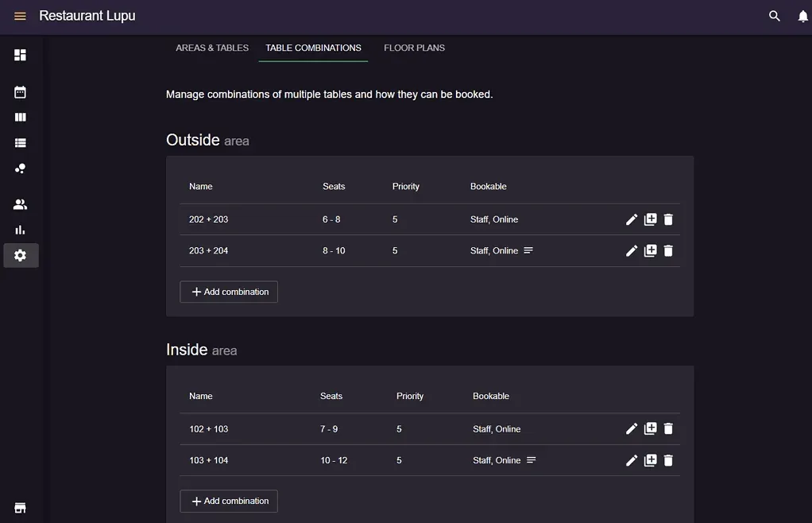This screenshot has width=812, height=523.
Task: Click the search magnifier icon
Action: pyautogui.click(x=774, y=16)
